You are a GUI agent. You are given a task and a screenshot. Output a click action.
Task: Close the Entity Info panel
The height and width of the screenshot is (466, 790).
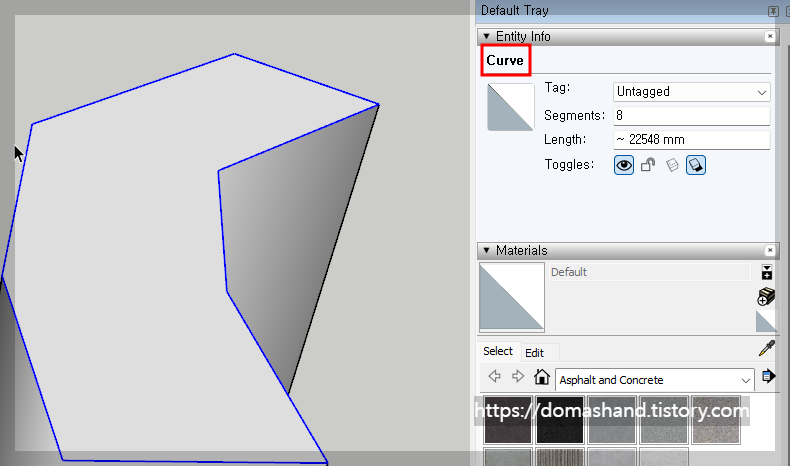tap(770, 36)
